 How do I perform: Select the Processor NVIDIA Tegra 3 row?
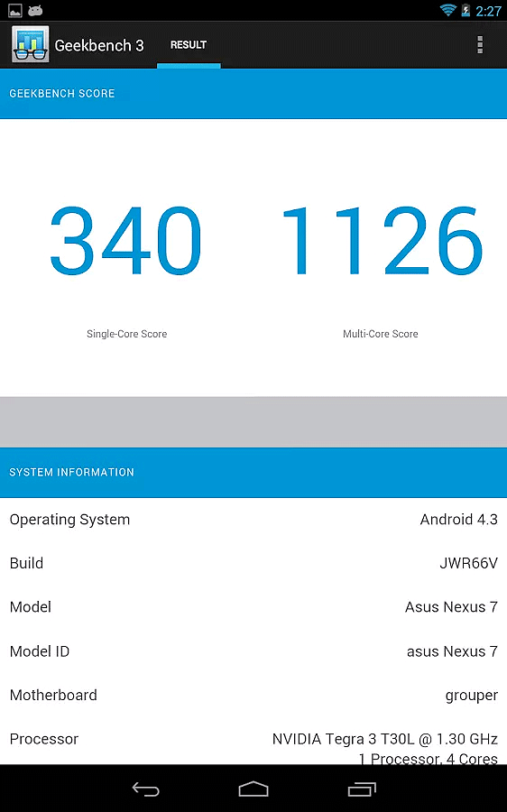[x=253, y=741]
